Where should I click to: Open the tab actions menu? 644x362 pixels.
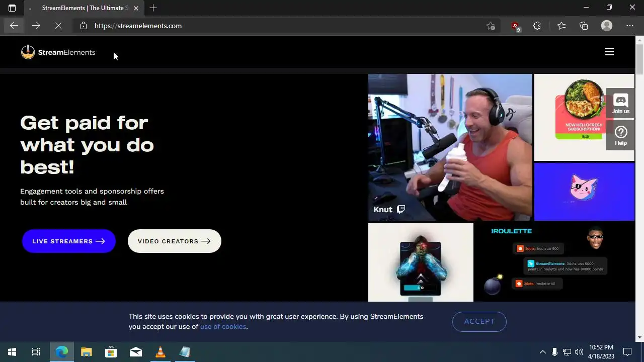[12, 8]
